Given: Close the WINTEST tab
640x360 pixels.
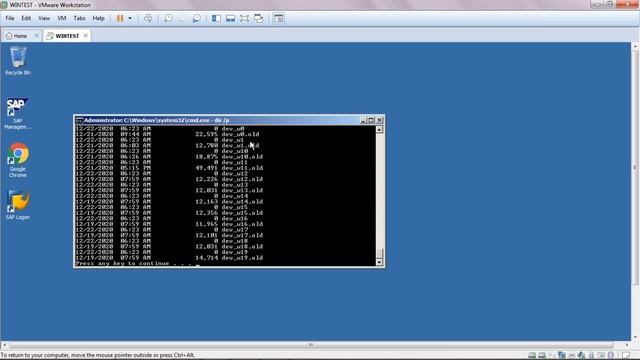Looking at the screenshot, I should click(x=86, y=36).
